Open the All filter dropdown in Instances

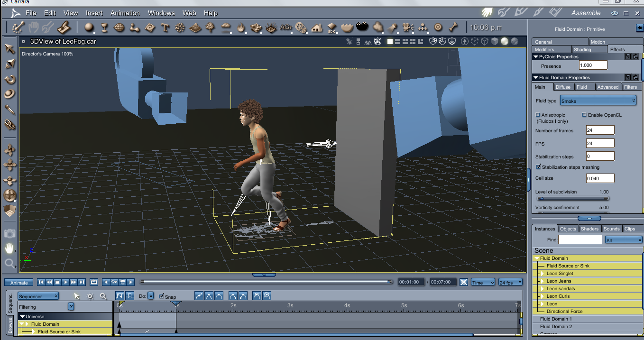point(624,240)
